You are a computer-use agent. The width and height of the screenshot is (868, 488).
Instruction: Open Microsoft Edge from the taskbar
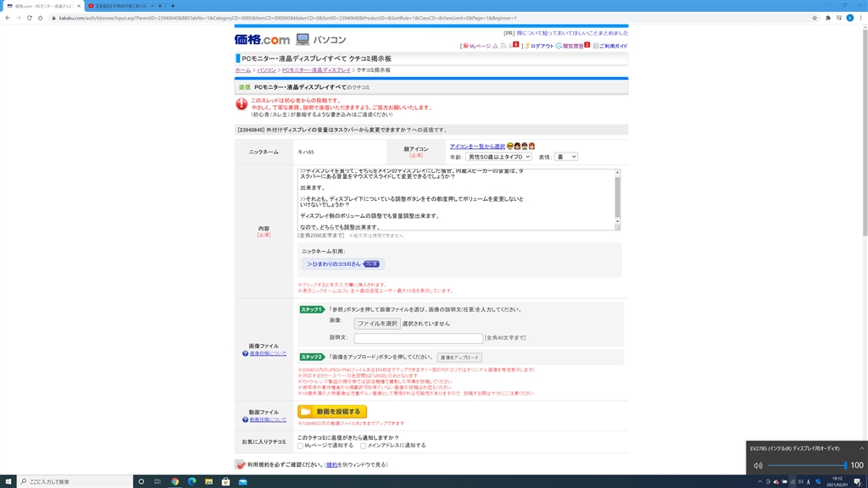click(192, 481)
